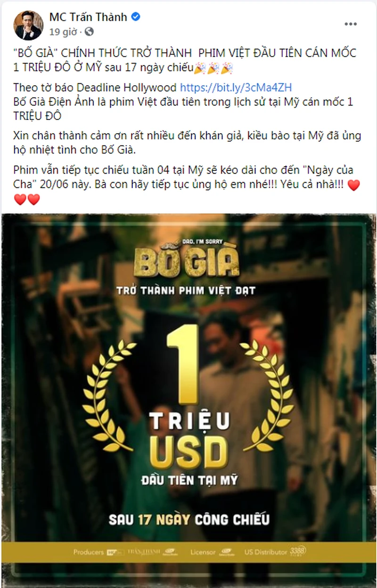This screenshot has width=377, height=588.
Task: Click the MC Trấn Thành profile avatar
Action: [28, 24]
